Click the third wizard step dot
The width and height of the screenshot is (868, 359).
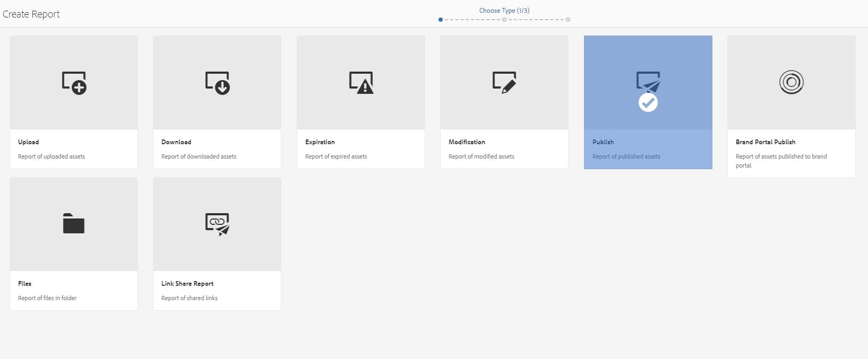click(568, 20)
